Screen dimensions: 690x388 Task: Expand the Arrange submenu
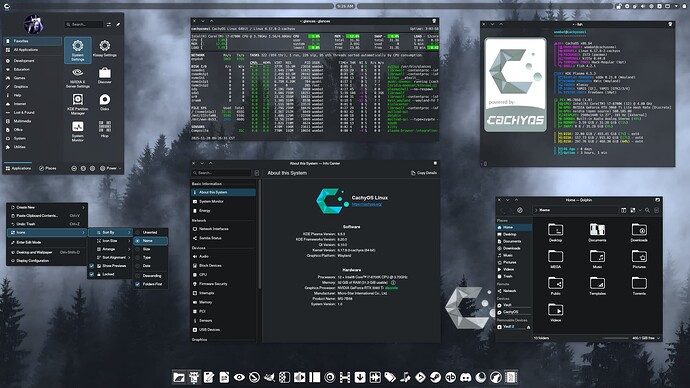110,249
